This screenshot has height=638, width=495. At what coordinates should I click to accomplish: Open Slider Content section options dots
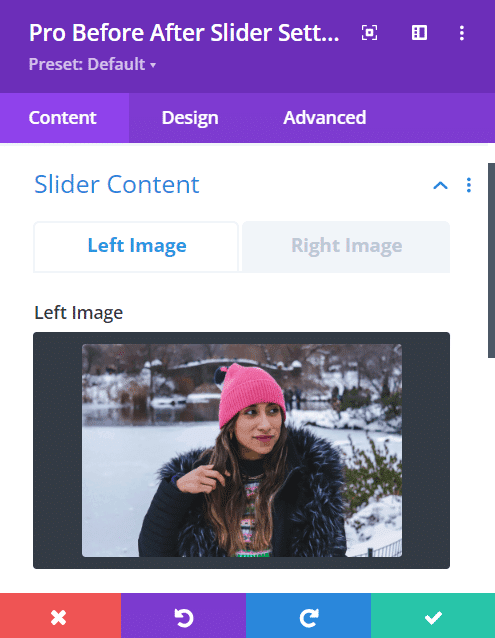pos(469,185)
